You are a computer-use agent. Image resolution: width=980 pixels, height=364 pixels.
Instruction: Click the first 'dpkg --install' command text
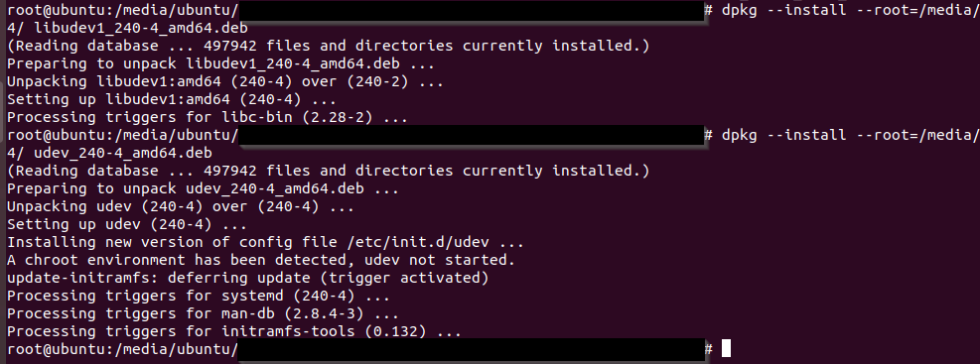(783, 10)
